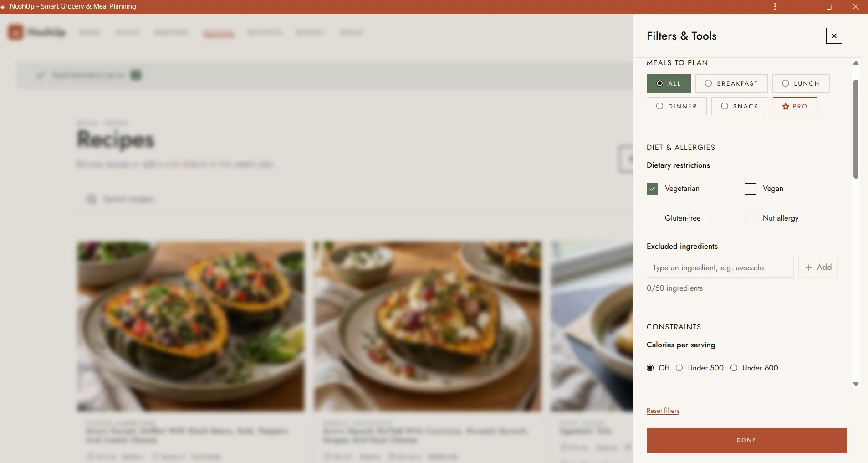Select the Under 600 calories option
Image resolution: width=868 pixels, height=463 pixels.
(734, 368)
